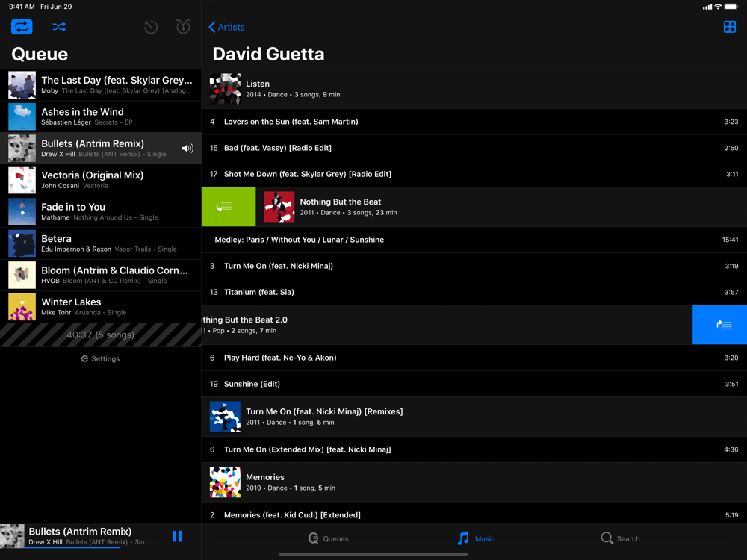This screenshot has width=747, height=560.
Task: Play Lovers on the Sun (feat. Sam Martin)
Action: [x=474, y=122]
